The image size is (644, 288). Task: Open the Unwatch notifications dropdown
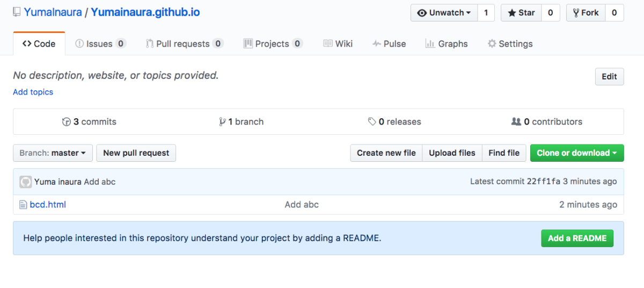444,13
